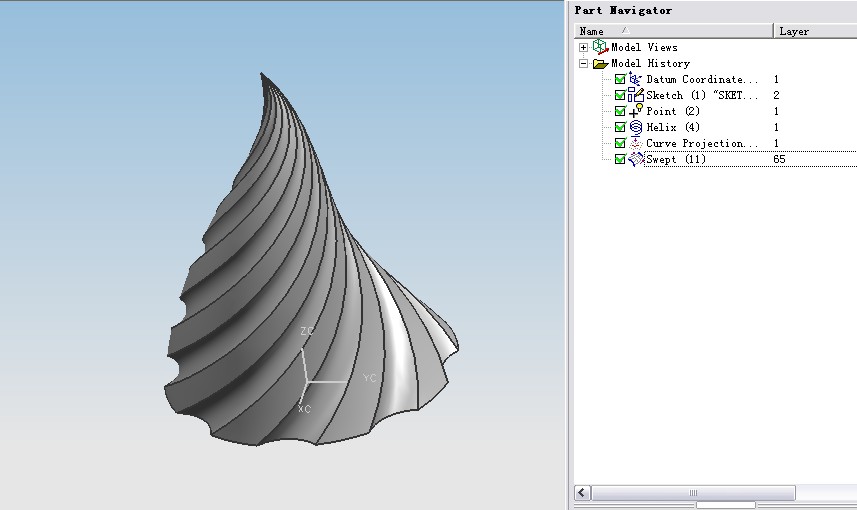
Task: Select the Datum Coordinate... feature
Action: 702,79
